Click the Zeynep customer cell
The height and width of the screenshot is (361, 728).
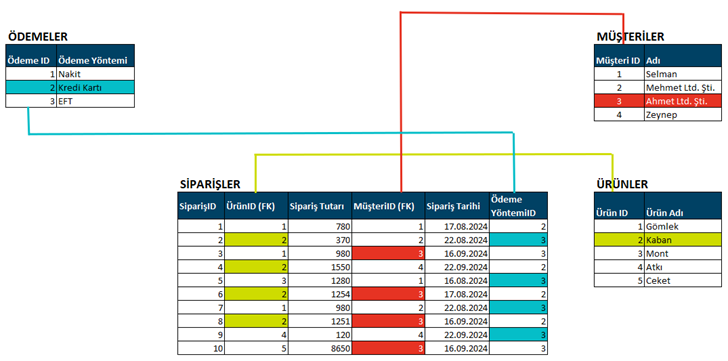[683, 115]
